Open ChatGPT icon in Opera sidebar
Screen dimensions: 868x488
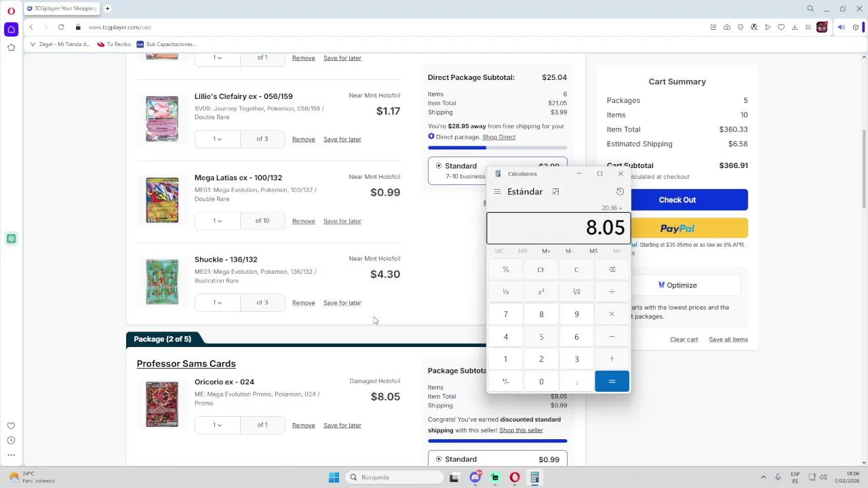[11, 239]
